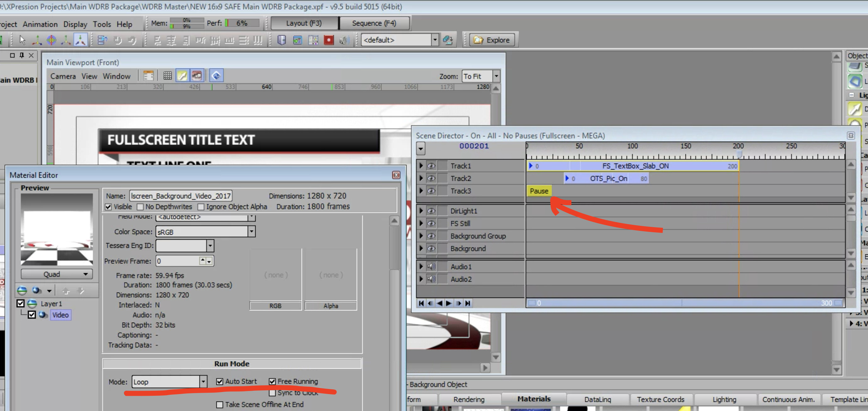Check the Ignore Object Alpha box
This screenshot has height=411, width=868.
click(201, 207)
